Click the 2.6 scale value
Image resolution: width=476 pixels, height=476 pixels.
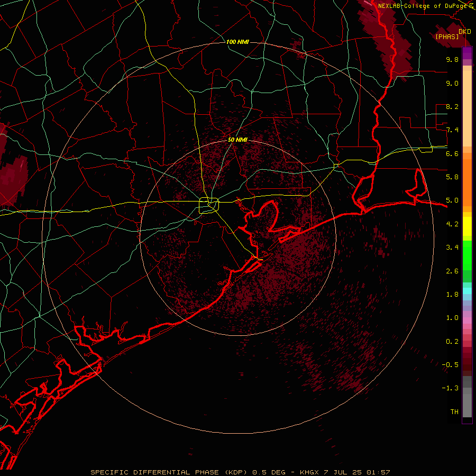452,271
